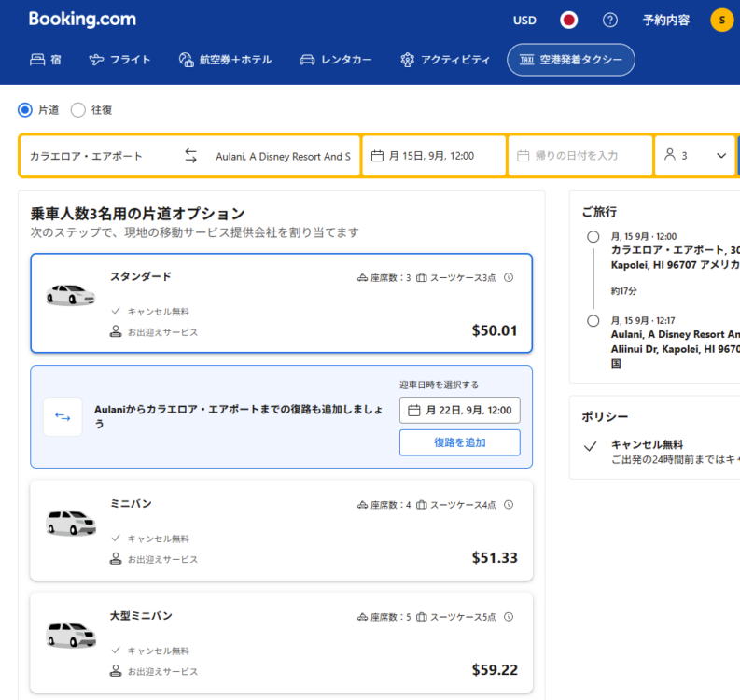
Task: Open the USD currency selector
Action: (x=524, y=20)
